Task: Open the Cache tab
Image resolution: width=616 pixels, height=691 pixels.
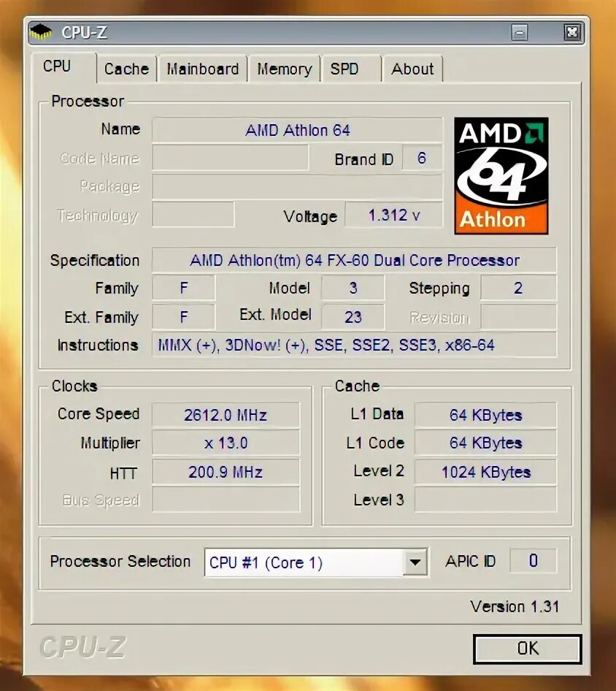Action: tap(126, 69)
